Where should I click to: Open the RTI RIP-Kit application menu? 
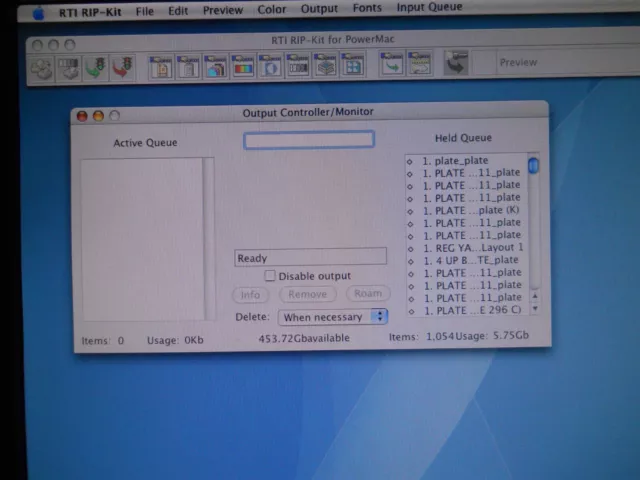(x=90, y=12)
